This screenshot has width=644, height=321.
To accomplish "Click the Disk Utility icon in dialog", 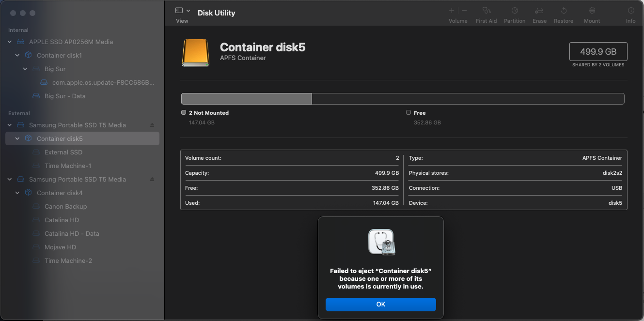I will point(381,242).
